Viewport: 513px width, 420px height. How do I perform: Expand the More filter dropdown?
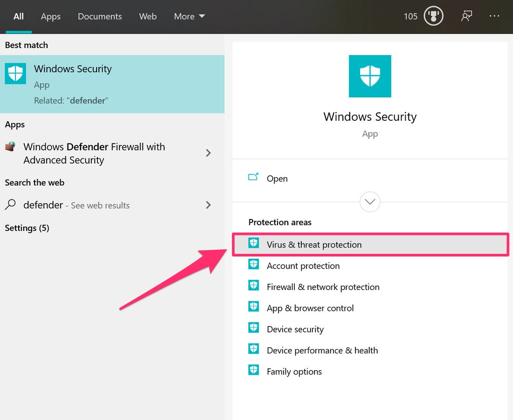click(189, 16)
